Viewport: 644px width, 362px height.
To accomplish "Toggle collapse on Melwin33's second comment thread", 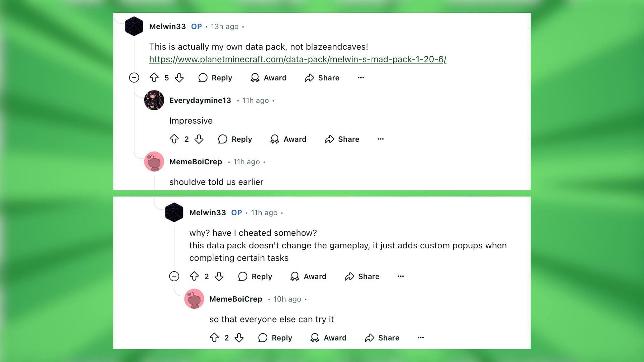I will 174,276.
